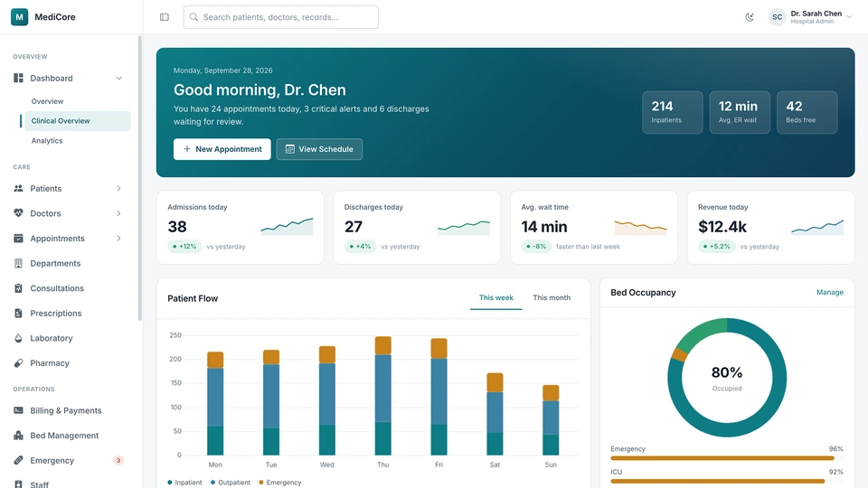Click the Thu bar in Patient Flow
This screenshot has width=868, height=488.
tap(383, 396)
